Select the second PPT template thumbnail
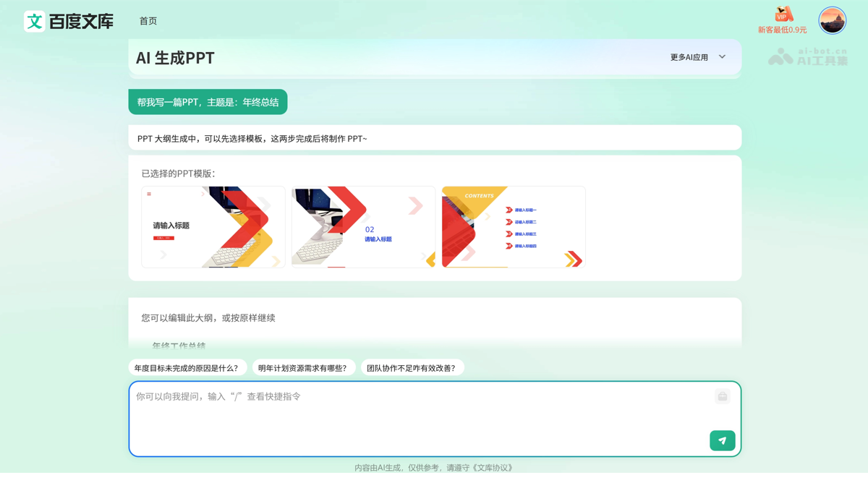Viewport: 868px width, 488px height. 363,226
